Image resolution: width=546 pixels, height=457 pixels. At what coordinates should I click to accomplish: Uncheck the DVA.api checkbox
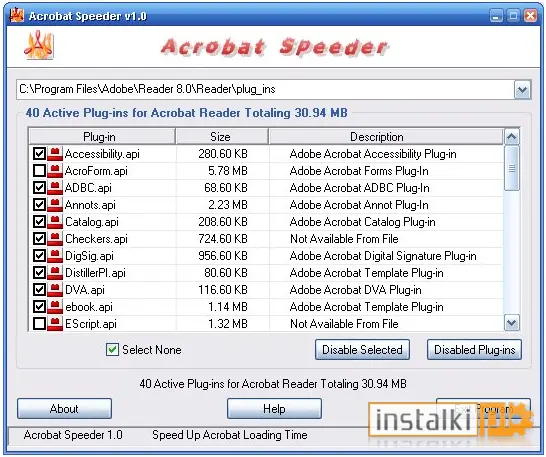click(39, 290)
